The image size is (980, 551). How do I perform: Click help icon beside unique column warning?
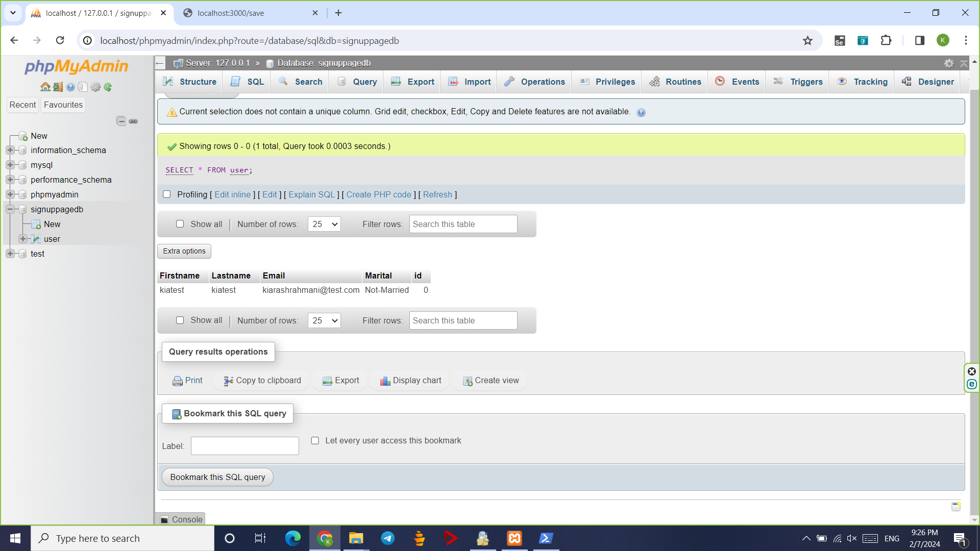[x=641, y=112]
